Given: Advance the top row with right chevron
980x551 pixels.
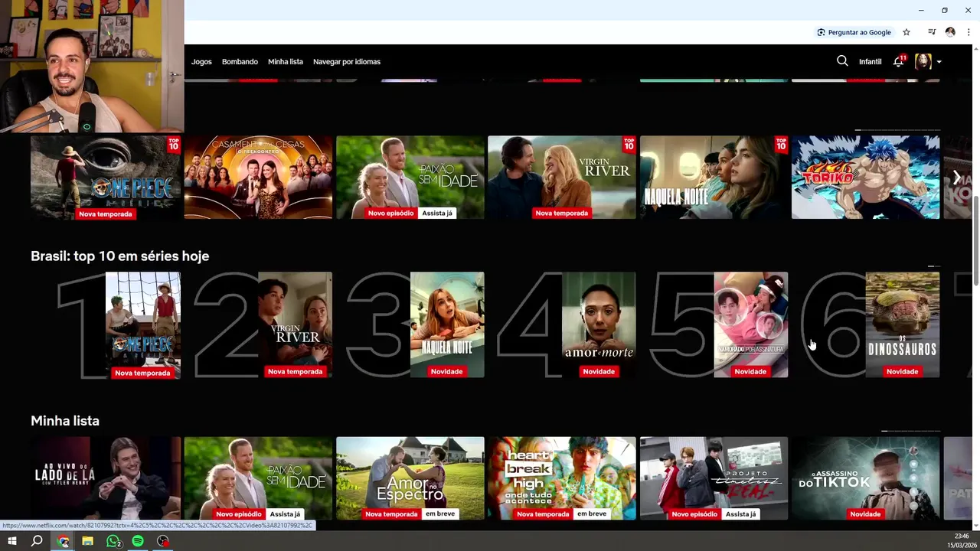Looking at the screenshot, I should 957,178.
